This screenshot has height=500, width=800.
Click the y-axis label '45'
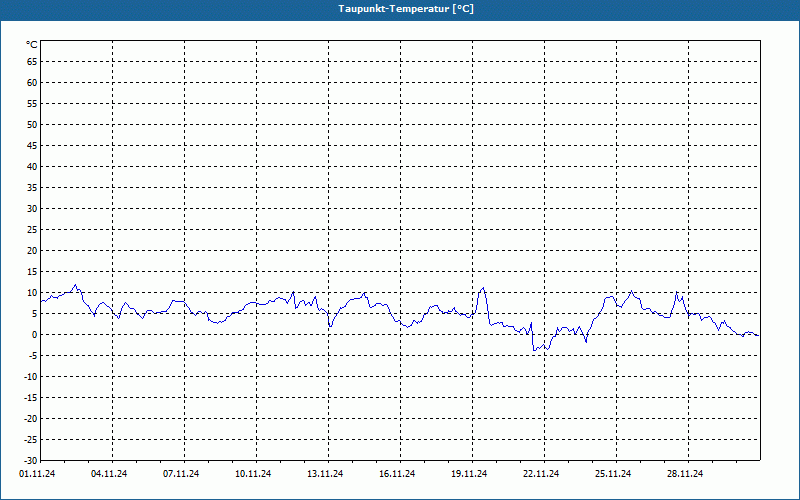pyautogui.click(x=32, y=145)
